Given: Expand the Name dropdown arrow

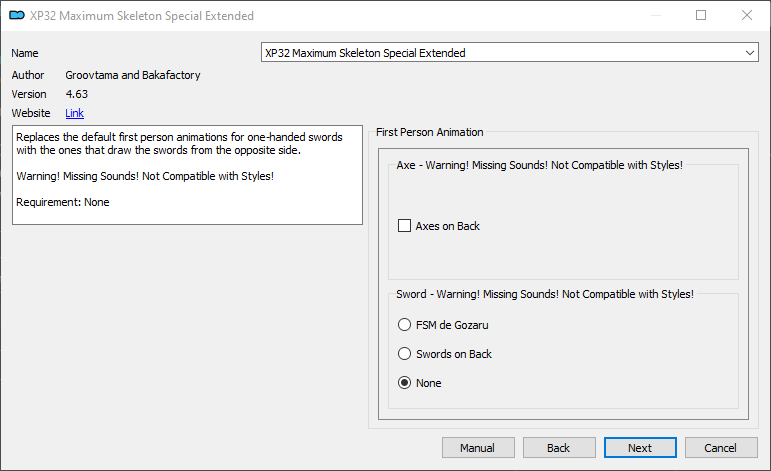Looking at the screenshot, I should pyautogui.click(x=750, y=53).
